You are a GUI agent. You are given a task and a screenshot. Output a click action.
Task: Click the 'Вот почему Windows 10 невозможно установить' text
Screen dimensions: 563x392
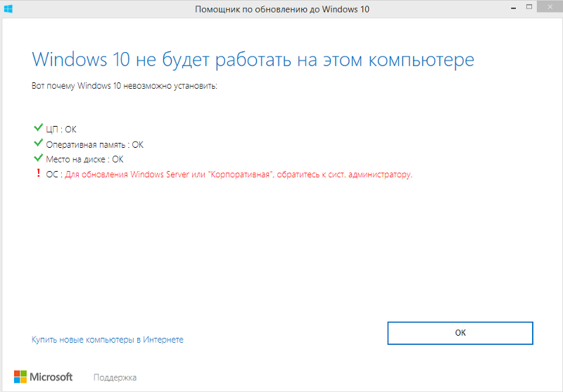click(125, 86)
